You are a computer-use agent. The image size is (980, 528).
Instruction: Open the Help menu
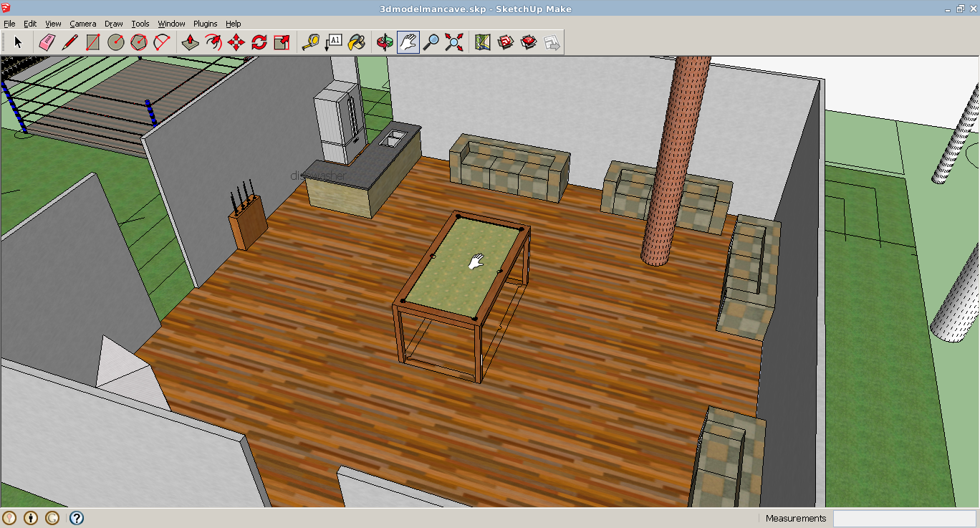click(234, 24)
